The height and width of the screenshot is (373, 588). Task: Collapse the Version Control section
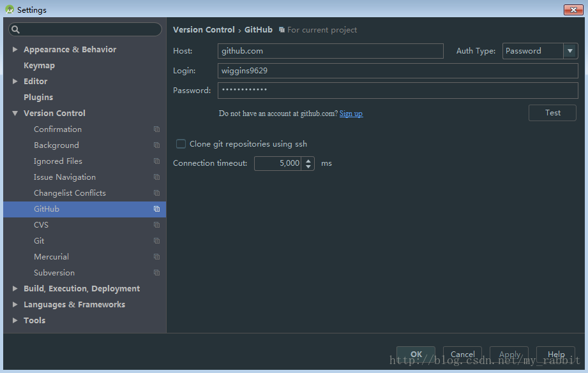click(15, 113)
